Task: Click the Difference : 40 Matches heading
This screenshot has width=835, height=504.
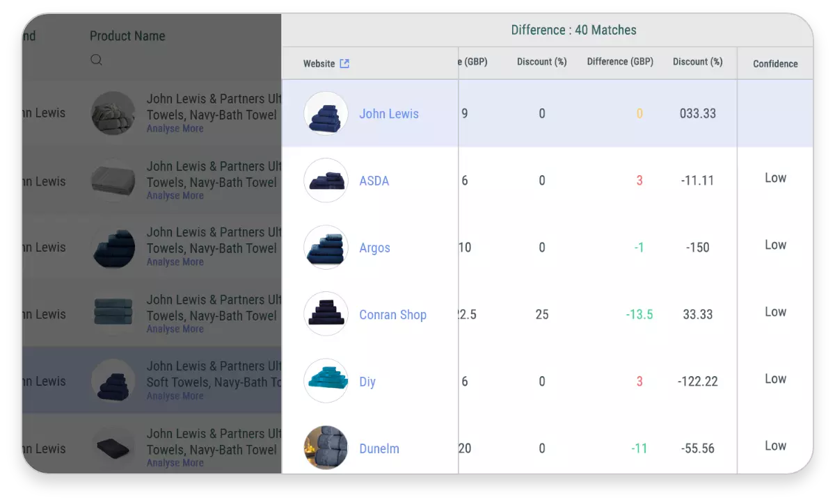Action: (x=573, y=30)
